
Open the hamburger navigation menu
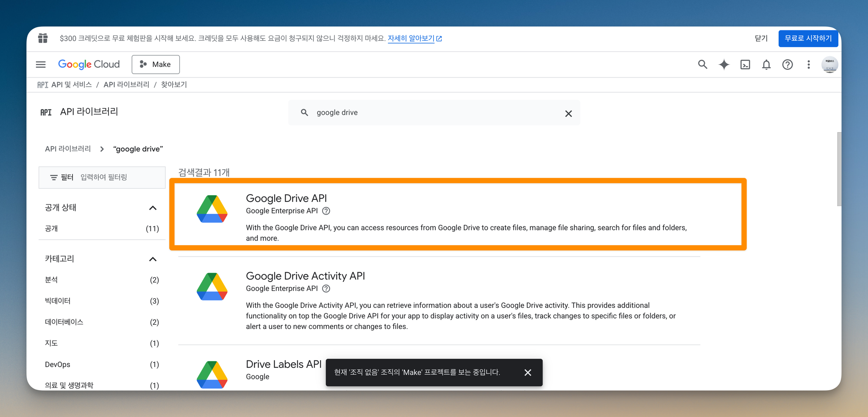click(x=41, y=64)
